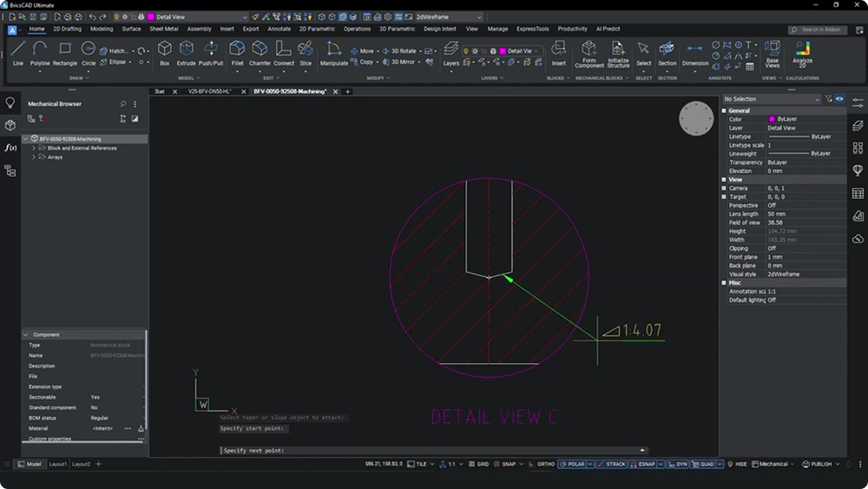Click the Search in Ribbon field
The image size is (868, 489).
click(818, 30)
